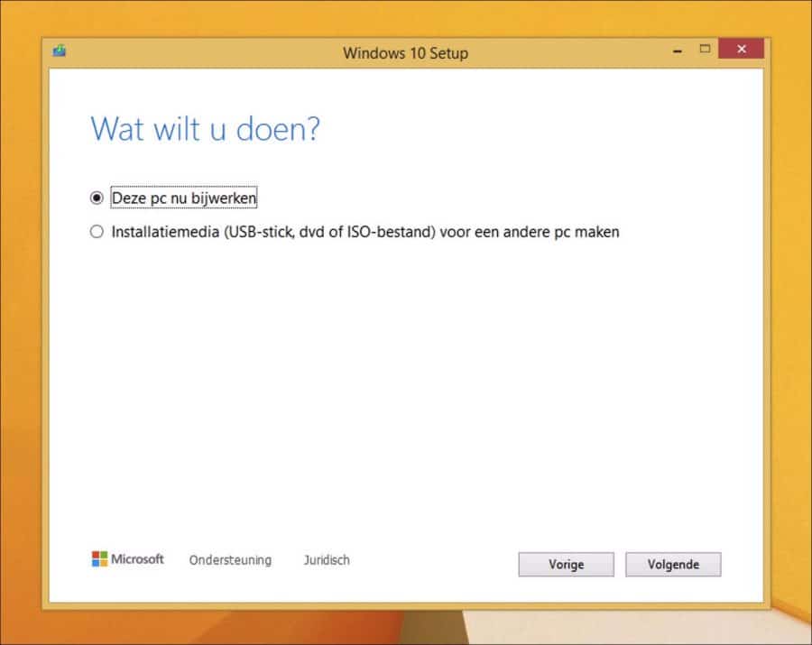The image size is (812, 645).
Task: Open the Ondersteuning link
Action: pyautogui.click(x=230, y=560)
